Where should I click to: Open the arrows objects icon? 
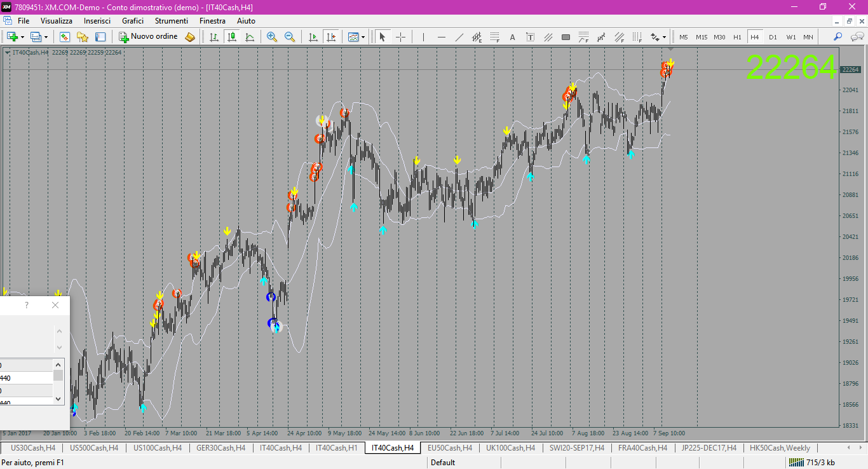point(654,37)
